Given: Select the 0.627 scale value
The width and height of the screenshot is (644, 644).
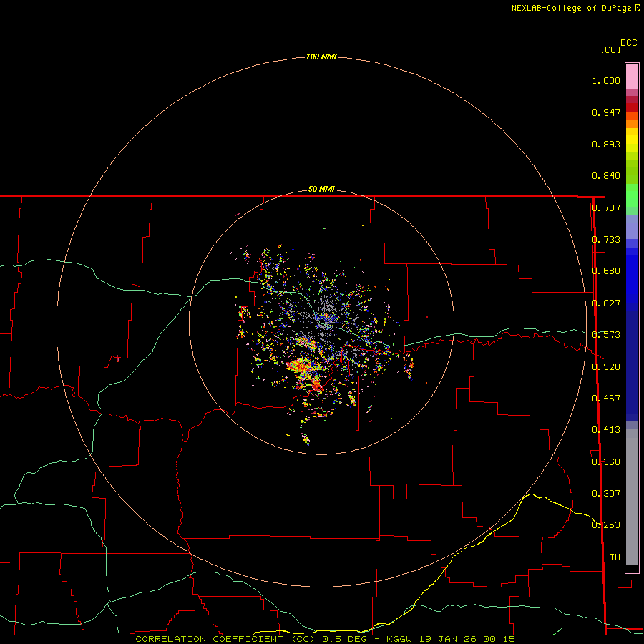Looking at the screenshot, I should tap(606, 303).
